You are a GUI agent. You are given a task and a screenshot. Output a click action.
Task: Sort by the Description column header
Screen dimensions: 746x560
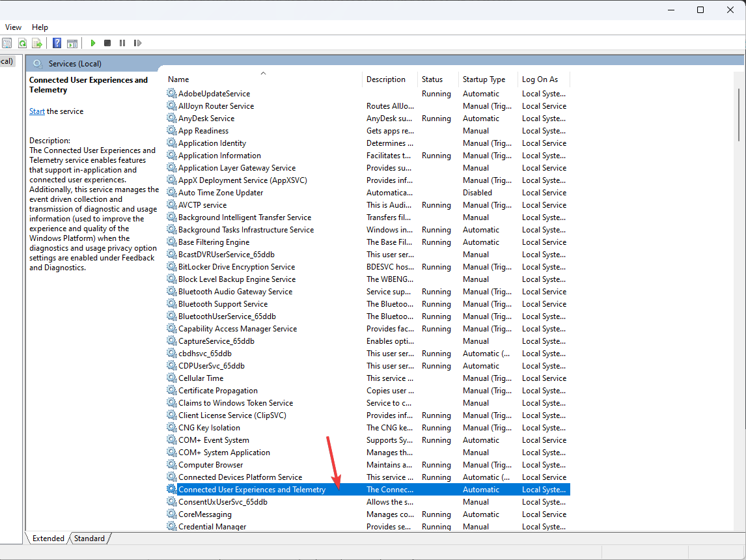click(386, 79)
